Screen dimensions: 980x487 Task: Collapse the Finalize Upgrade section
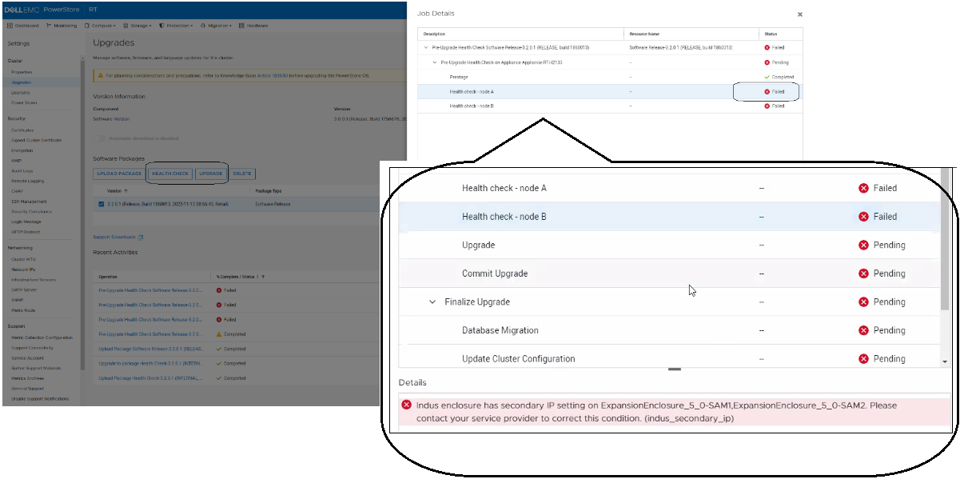pos(432,302)
